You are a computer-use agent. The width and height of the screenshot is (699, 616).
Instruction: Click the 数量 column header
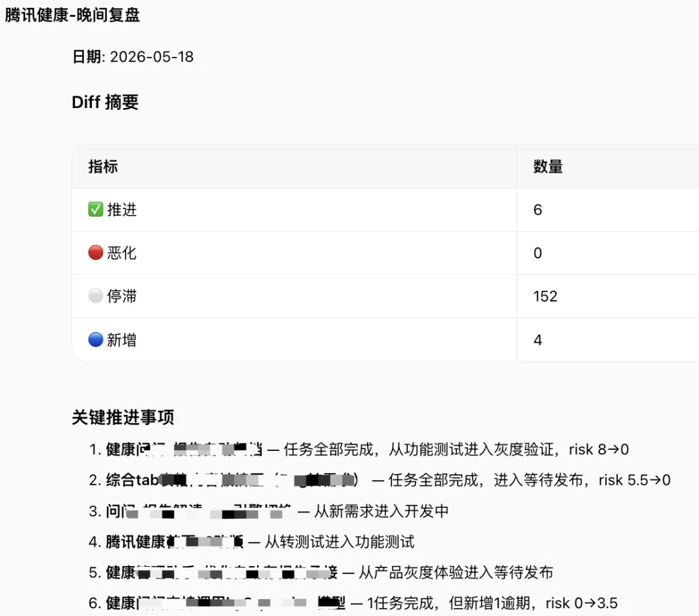548,166
